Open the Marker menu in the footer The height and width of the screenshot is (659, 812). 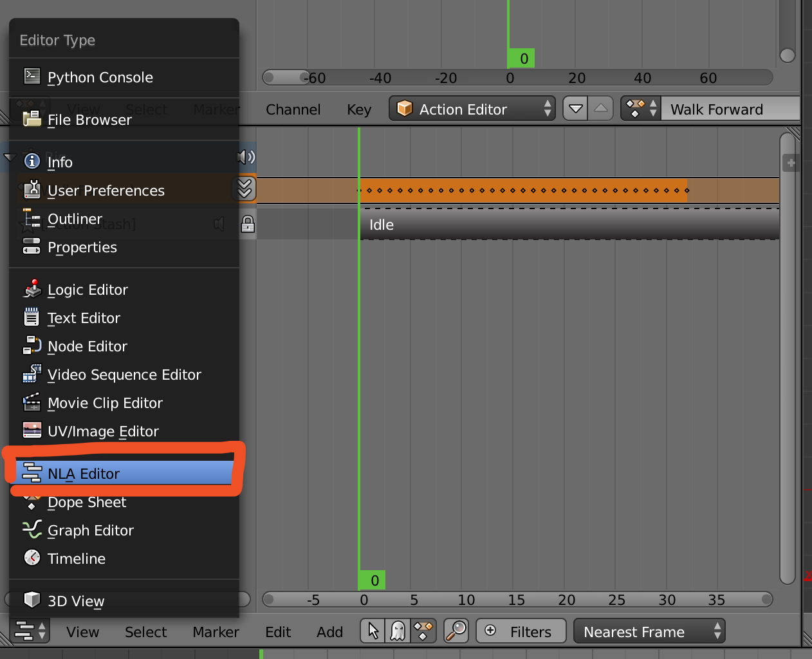216,631
